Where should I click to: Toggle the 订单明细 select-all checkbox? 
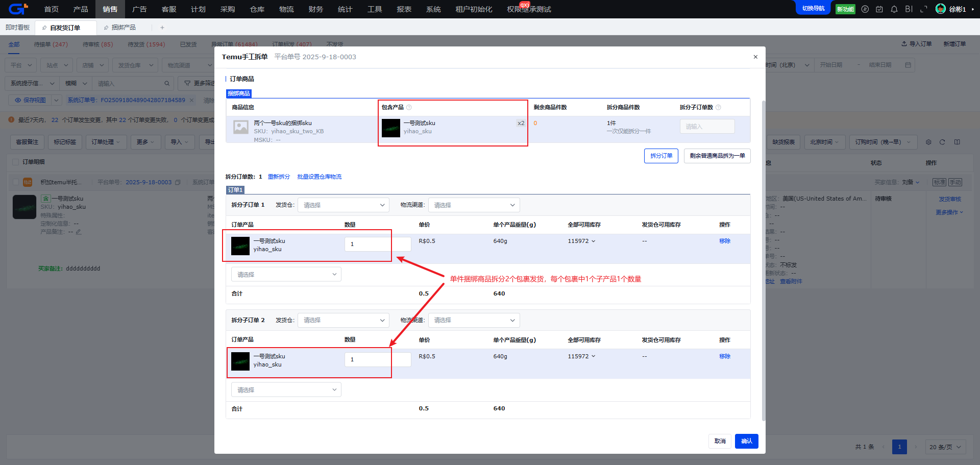coord(15,162)
